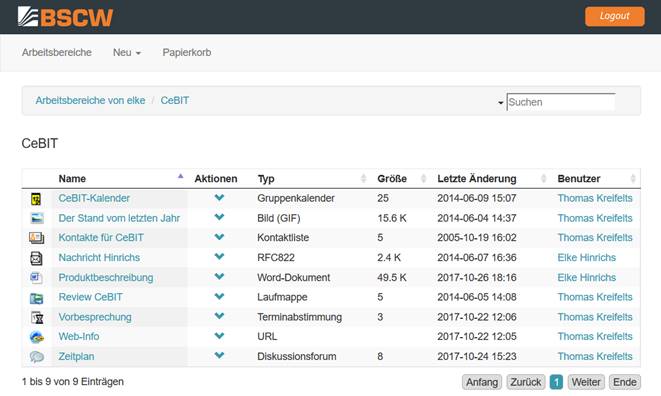Go to next page with Weiter
The image size is (661, 396).
(586, 382)
